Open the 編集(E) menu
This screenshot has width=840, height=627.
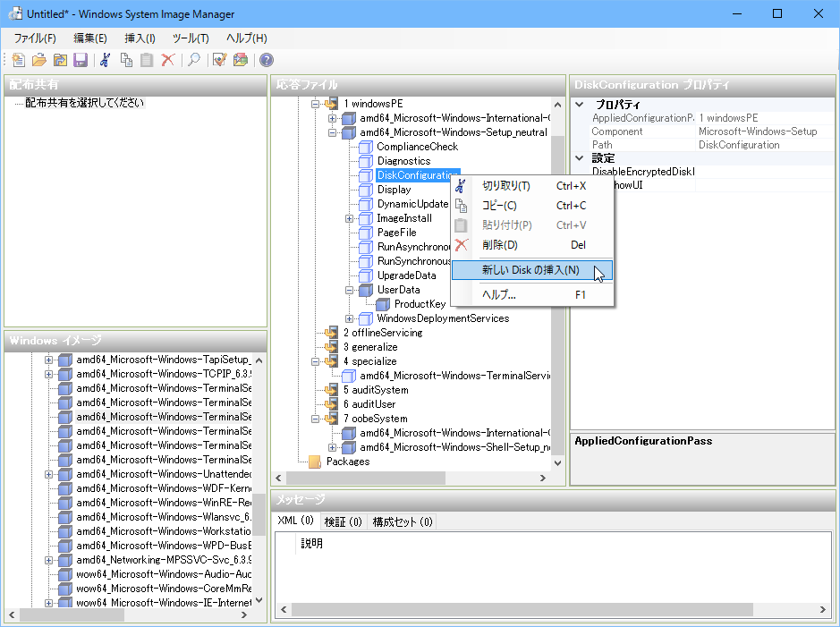(90, 38)
